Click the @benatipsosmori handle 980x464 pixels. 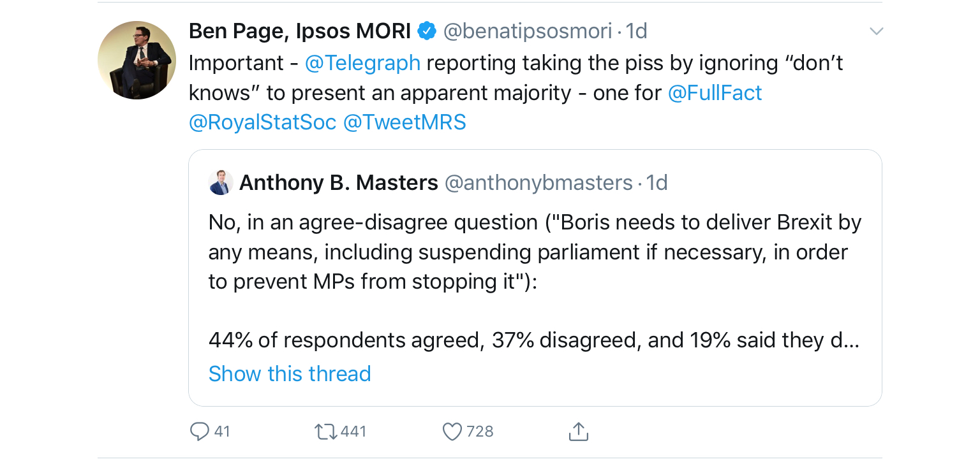click(x=528, y=31)
